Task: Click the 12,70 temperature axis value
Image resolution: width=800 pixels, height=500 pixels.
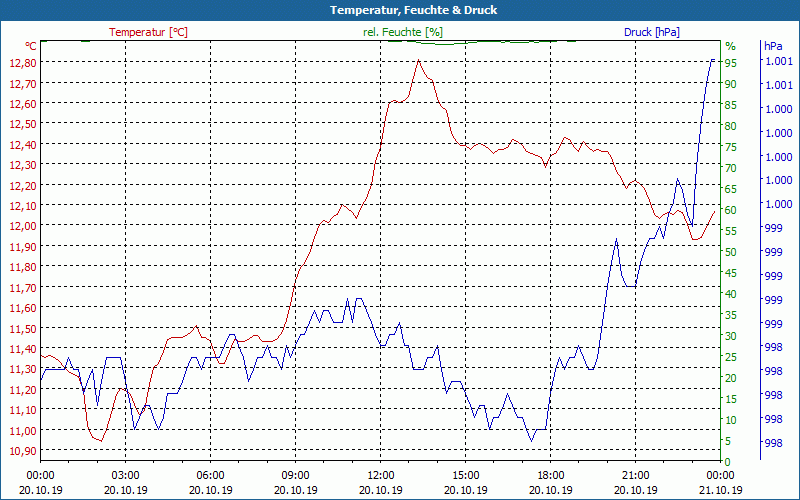Action: click(x=23, y=83)
